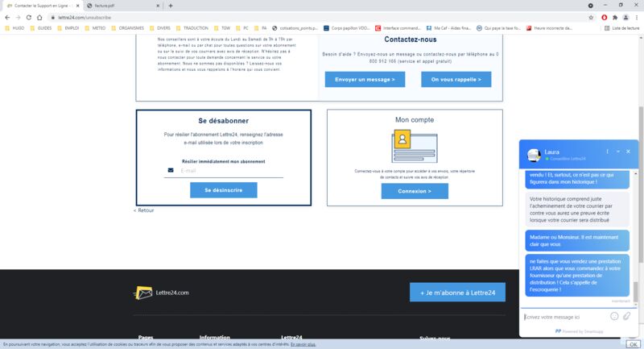
Task: Click the E-mail field for unsubscribing
Action: [224, 171]
